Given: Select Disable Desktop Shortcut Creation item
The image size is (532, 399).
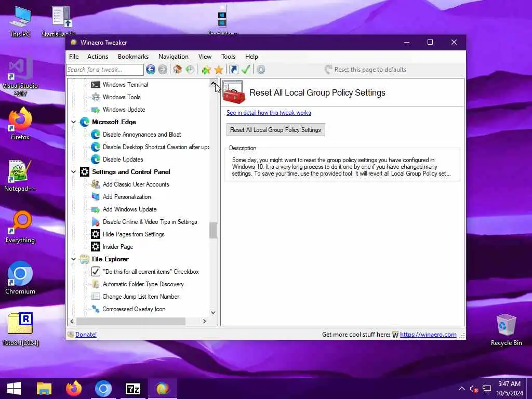Looking at the screenshot, I should pyautogui.click(x=156, y=147).
